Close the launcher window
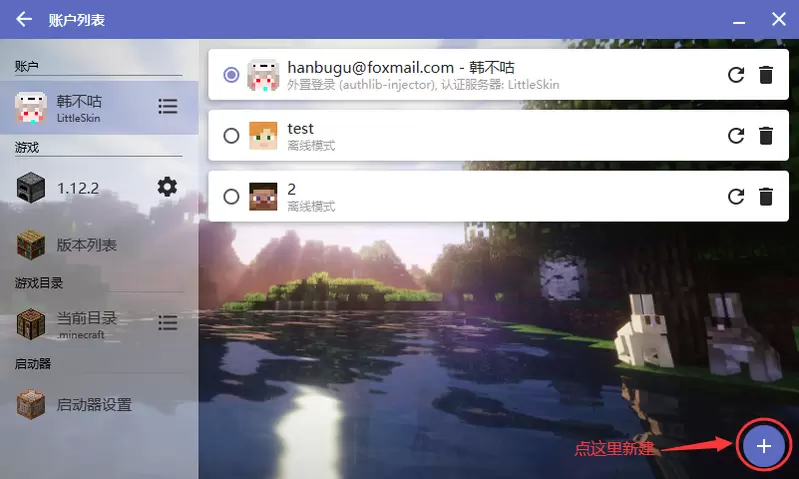 (x=779, y=19)
